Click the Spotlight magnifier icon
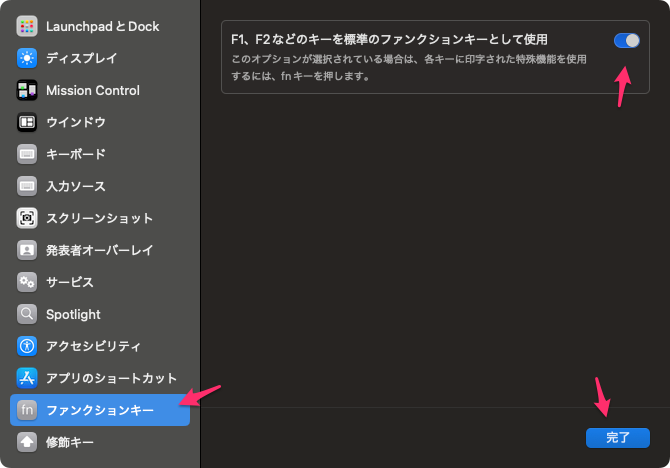The height and width of the screenshot is (468, 670). 27,314
